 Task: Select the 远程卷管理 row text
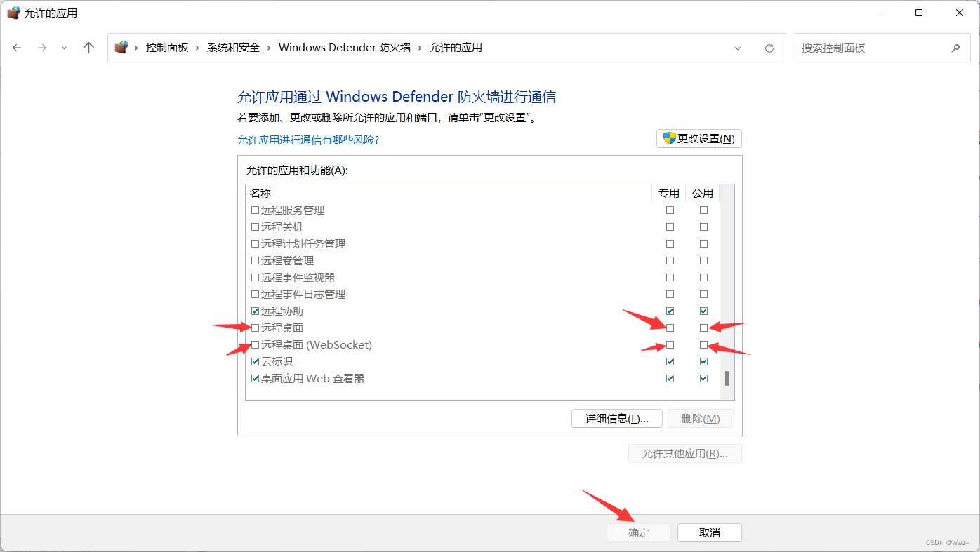[x=288, y=260]
